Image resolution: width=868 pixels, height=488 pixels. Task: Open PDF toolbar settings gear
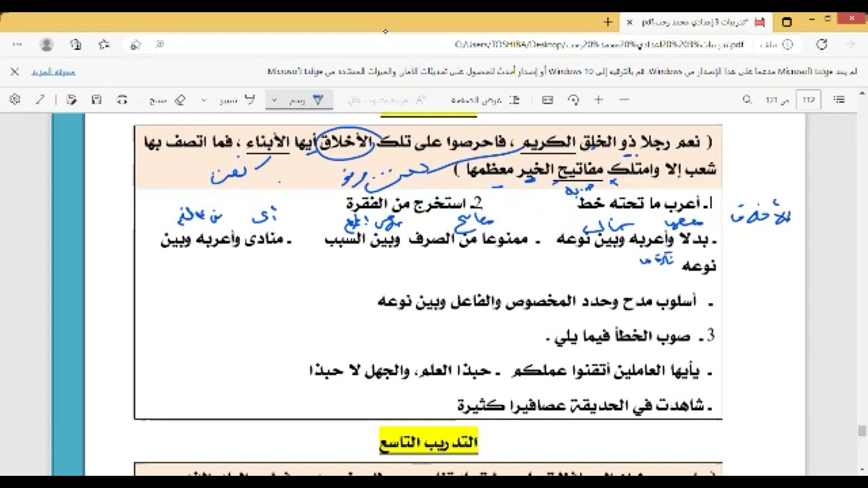15,100
